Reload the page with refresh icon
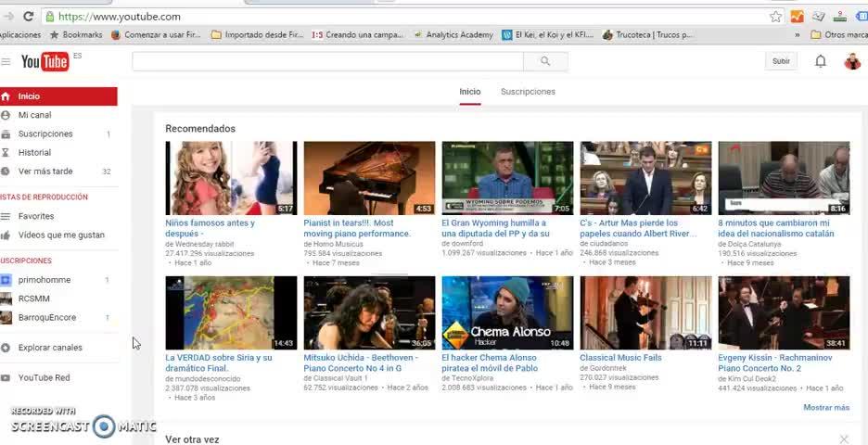868x445 pixels. pyautogui.click(x=28, y=17)
